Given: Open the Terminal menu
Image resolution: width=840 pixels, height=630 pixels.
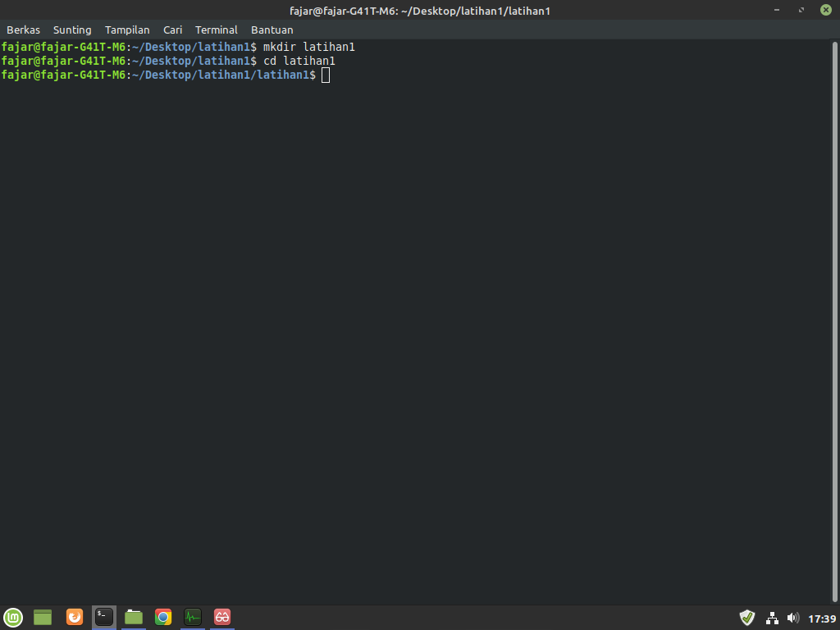Looking at the screenshot, I should (x=216, y=30).
